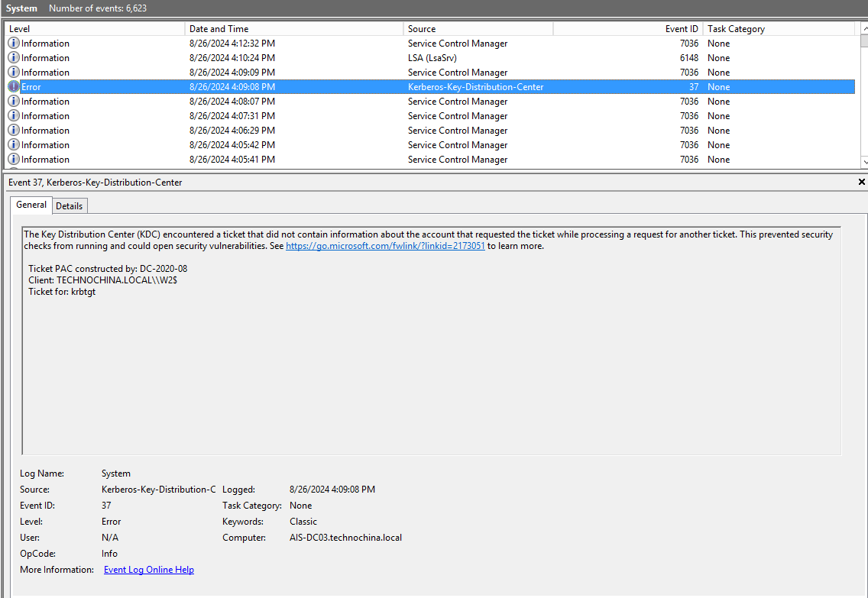Click 'Number of events: 6,623' header text
The height and width of the screenshot is (598, 868).
(98, 8)
